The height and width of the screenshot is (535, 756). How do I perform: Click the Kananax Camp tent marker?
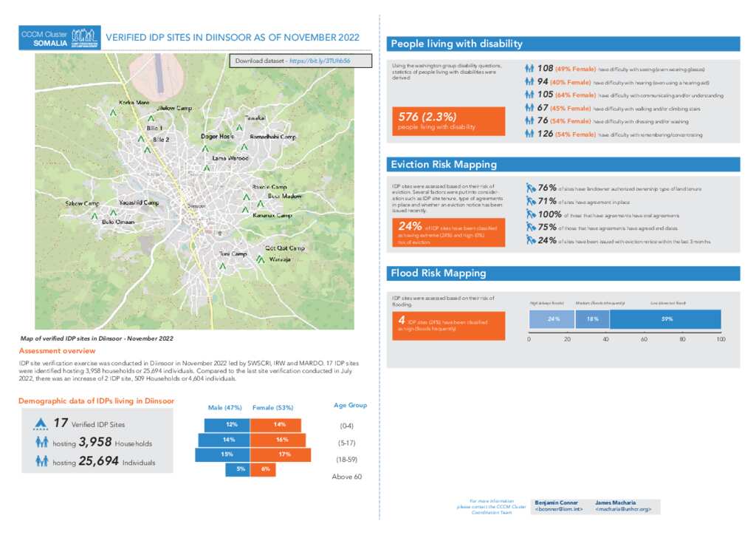(x=245, y=210)
